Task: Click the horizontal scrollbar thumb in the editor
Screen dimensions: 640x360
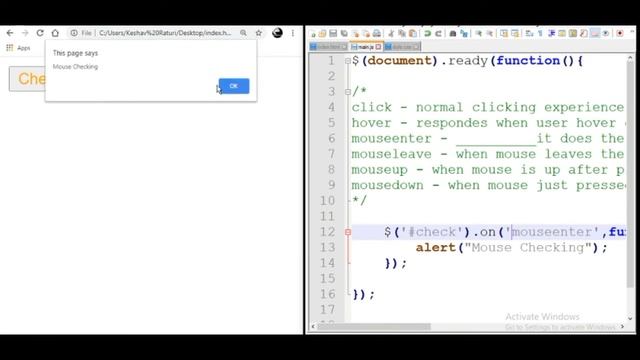Action: click(374, 327)
